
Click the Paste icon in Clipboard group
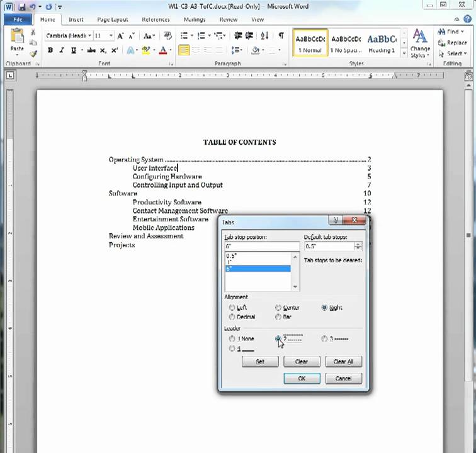point(17,36)
